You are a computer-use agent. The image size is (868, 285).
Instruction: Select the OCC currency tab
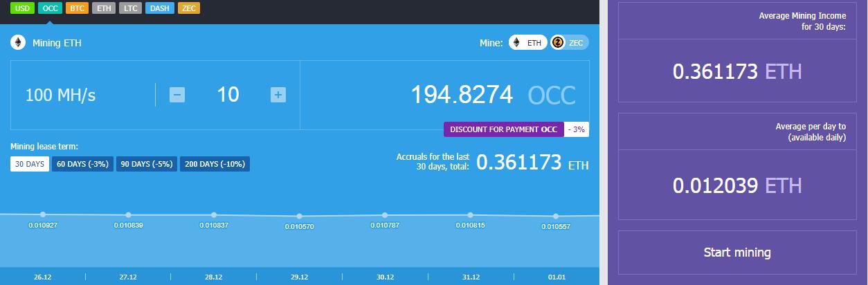50,8
